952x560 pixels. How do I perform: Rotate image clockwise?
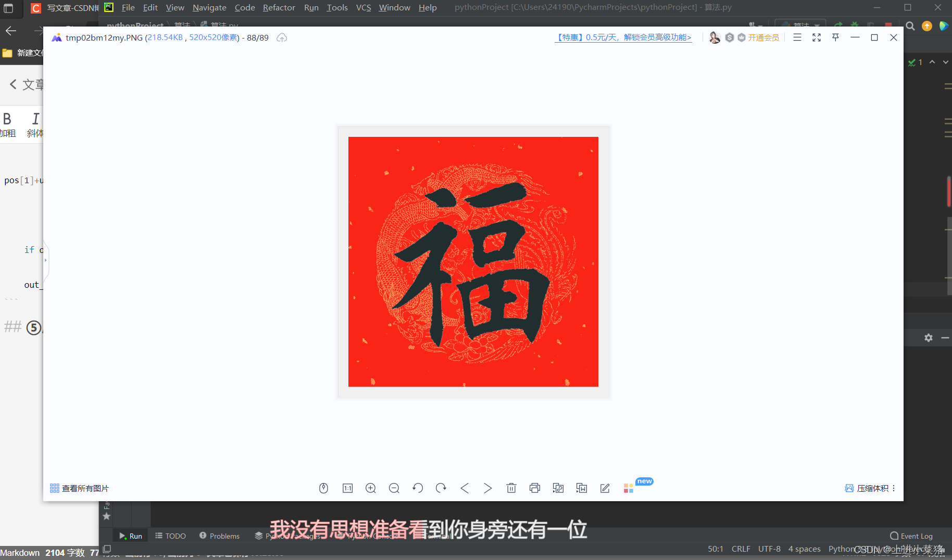(x=441, y=488)
